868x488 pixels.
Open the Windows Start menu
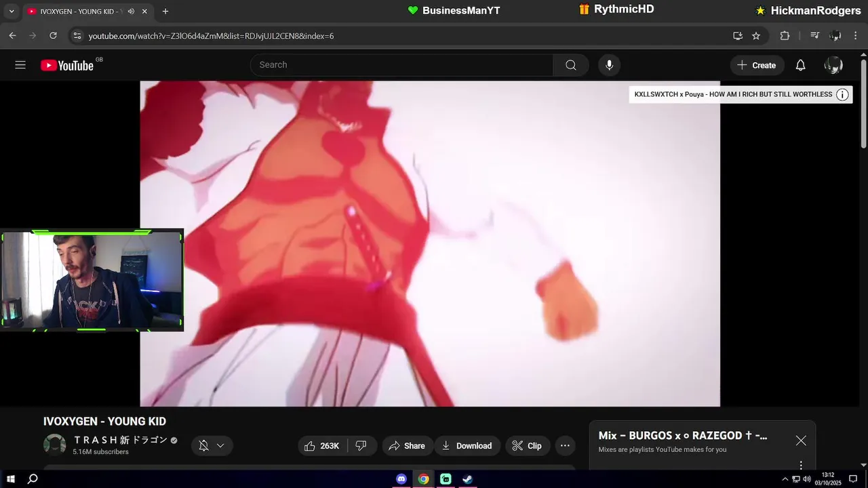pos(11,479)
